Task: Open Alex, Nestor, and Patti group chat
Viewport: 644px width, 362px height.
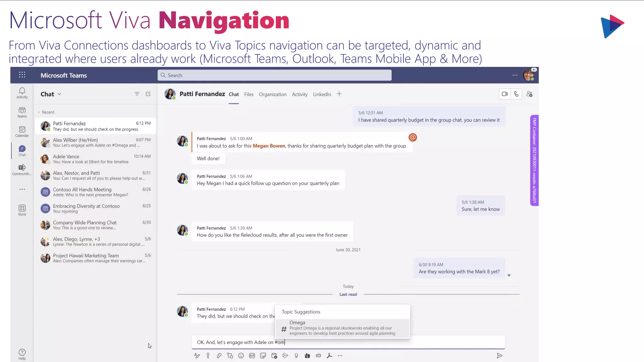Action: coord(96,175)
